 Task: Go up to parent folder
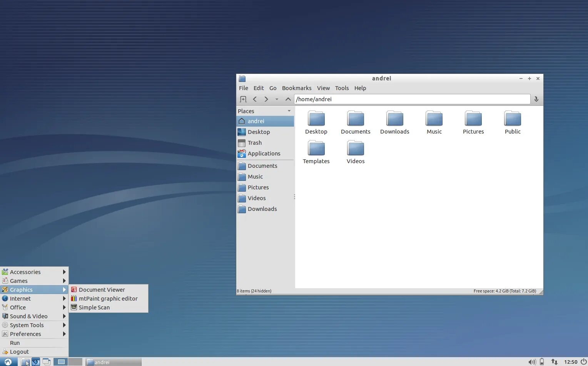coord(288,99)
